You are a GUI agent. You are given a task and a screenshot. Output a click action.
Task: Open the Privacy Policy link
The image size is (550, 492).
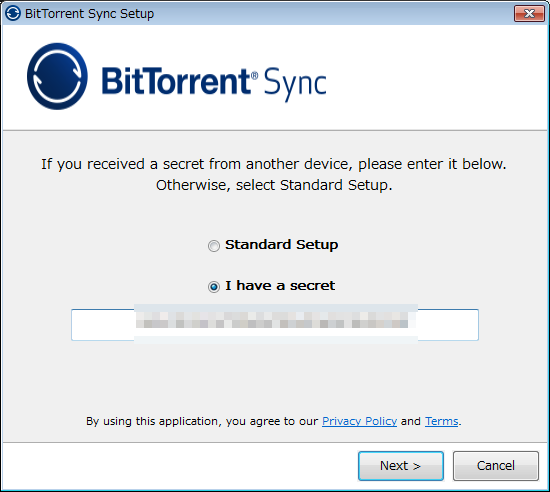pos(359,421)
